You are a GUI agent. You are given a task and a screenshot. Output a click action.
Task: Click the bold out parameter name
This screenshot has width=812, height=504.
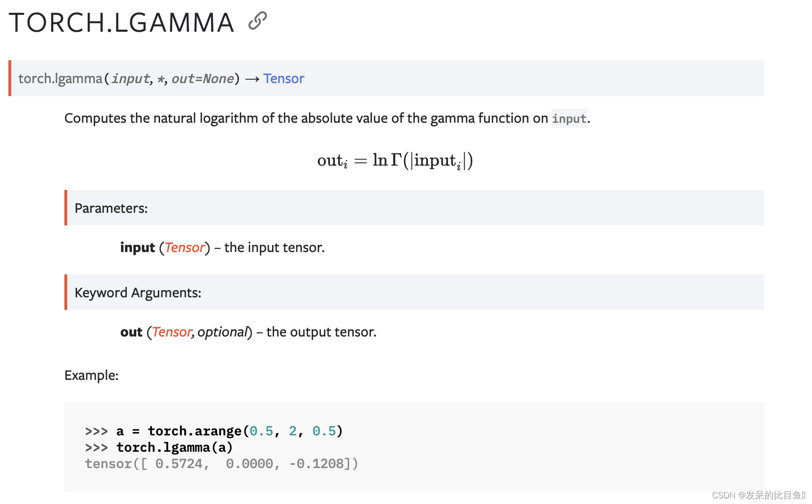tap(131, 332)
